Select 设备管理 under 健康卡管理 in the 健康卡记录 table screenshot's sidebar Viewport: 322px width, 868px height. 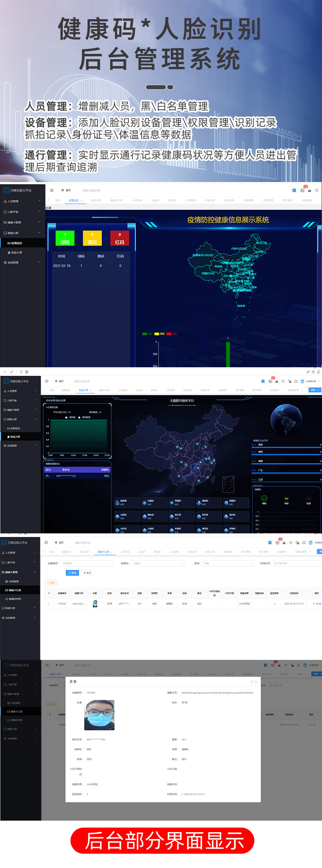[20, 582]
